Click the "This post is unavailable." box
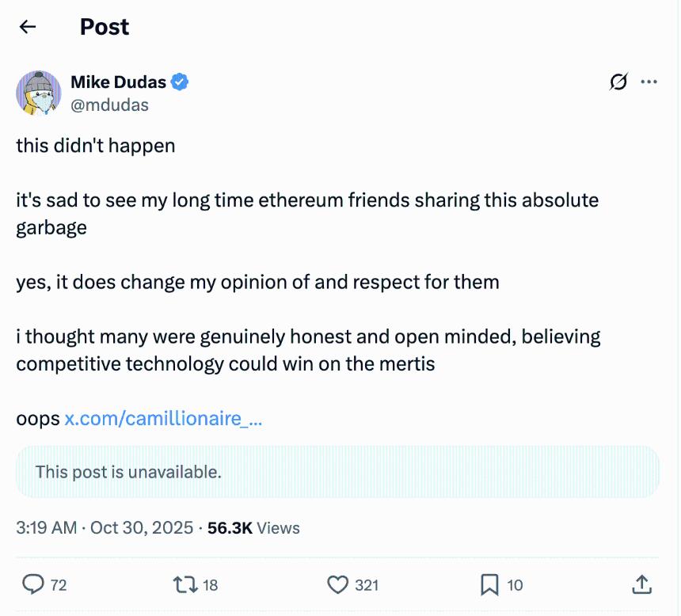 pyautogui.click(x=337, y=472)
